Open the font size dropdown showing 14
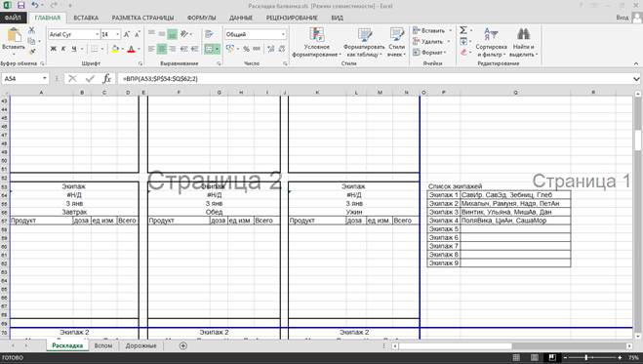Screen dimensions: 643x364 click(118, 34)
